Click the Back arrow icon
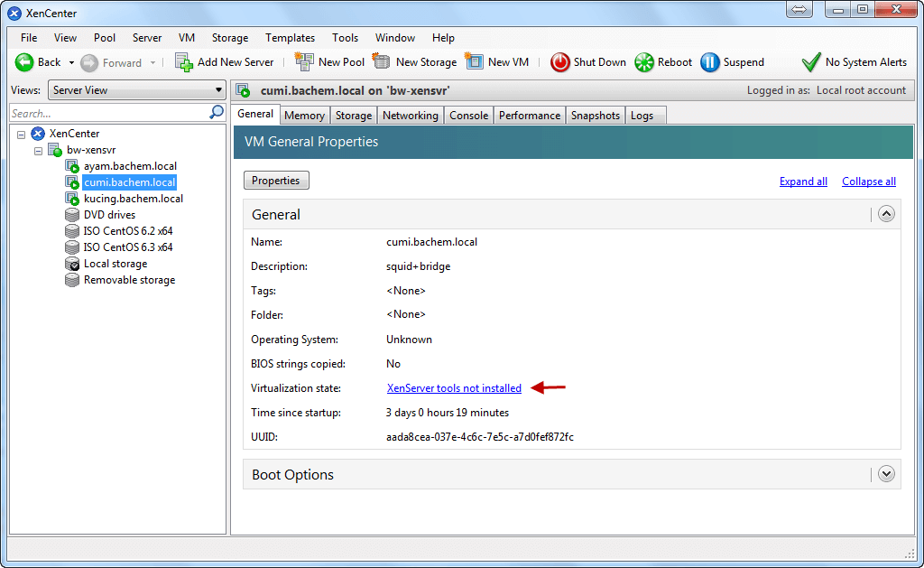 click(x=24, y=62)
